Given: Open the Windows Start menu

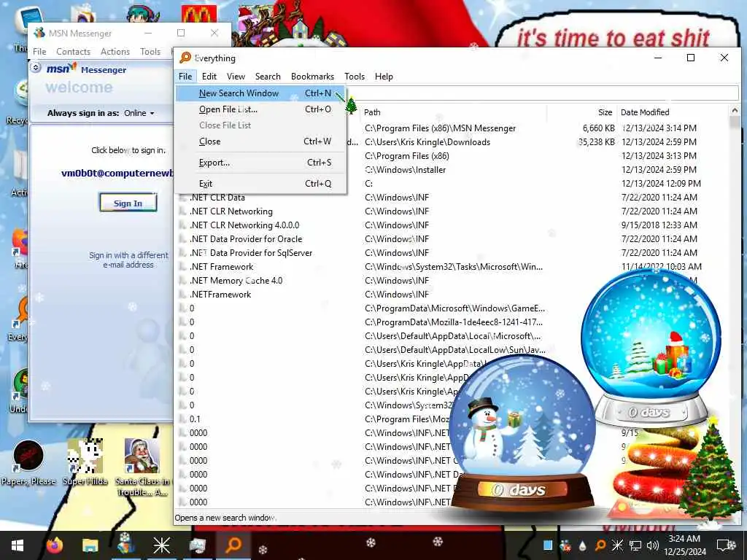Looking at the screenshot, I should (18, 545).
